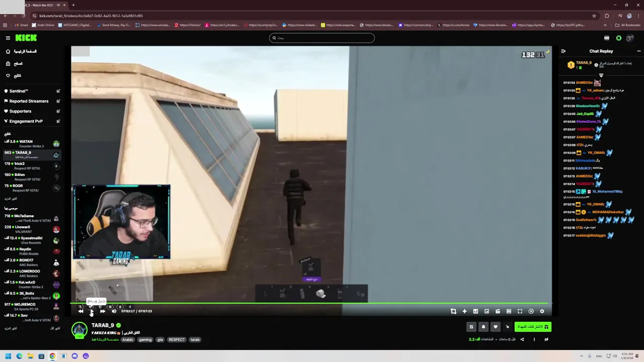Open more options under video

(534, 339)
